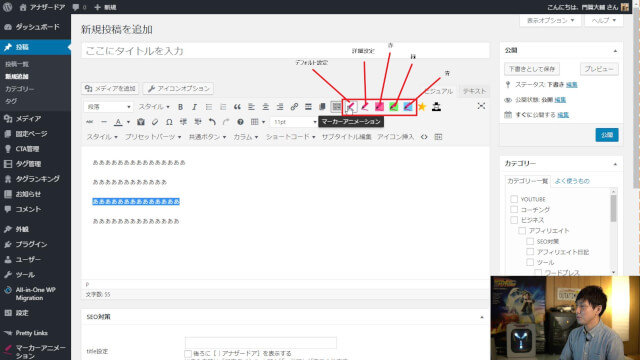Screen dimensions: 640x360
Task: Apply italic formatting to selected text
Action: (x=194, y=107)
